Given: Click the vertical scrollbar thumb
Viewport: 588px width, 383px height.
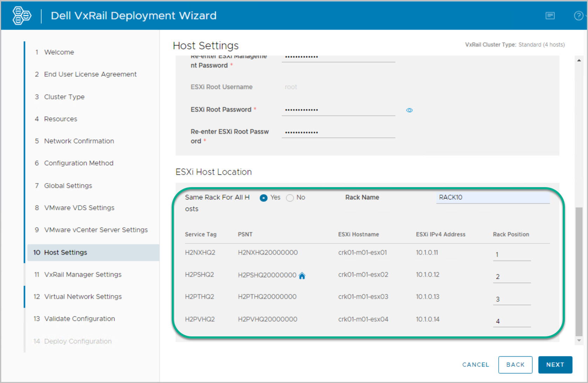Looking at the screenshot, I should 579,272.
